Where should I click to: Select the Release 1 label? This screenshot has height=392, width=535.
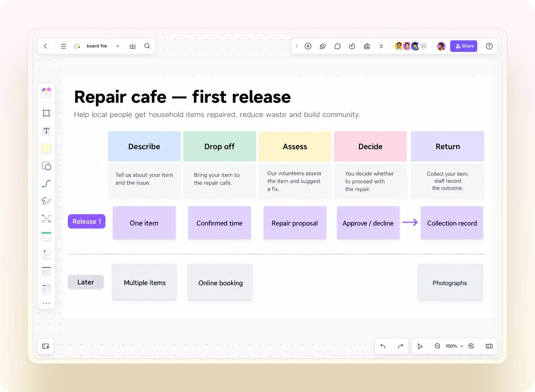click(x=87, y=221)
